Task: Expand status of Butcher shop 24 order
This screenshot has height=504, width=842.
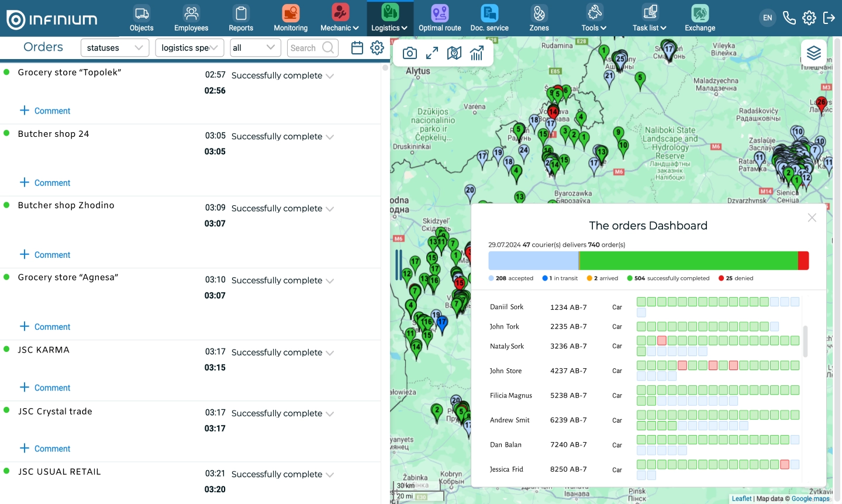Action: tap(330, 137)
